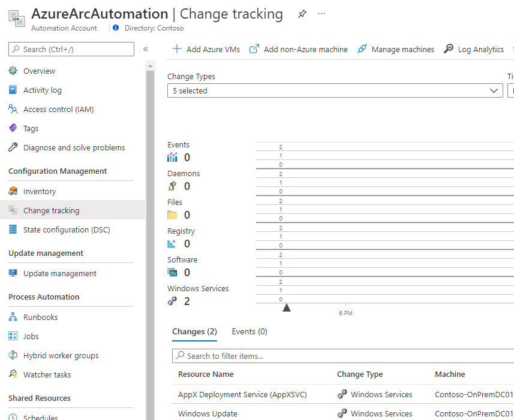This screenshot has width=514, height=420.
Task: Select the Changes (2) tab
Action: 194,331
